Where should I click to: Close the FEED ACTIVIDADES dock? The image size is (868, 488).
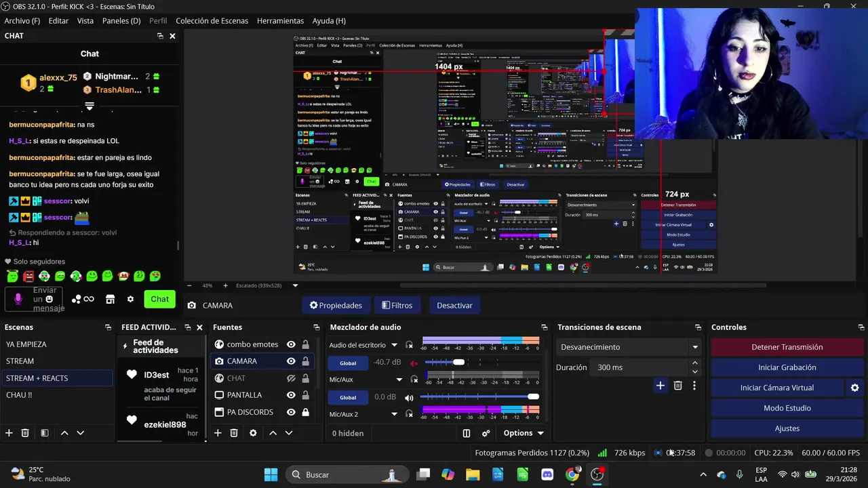199,327
